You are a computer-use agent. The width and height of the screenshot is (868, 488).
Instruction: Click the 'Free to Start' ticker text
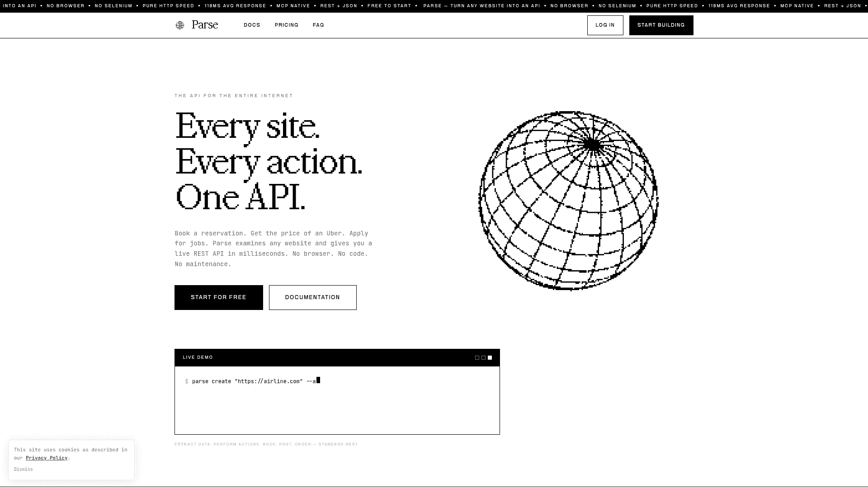click(389, 6)
